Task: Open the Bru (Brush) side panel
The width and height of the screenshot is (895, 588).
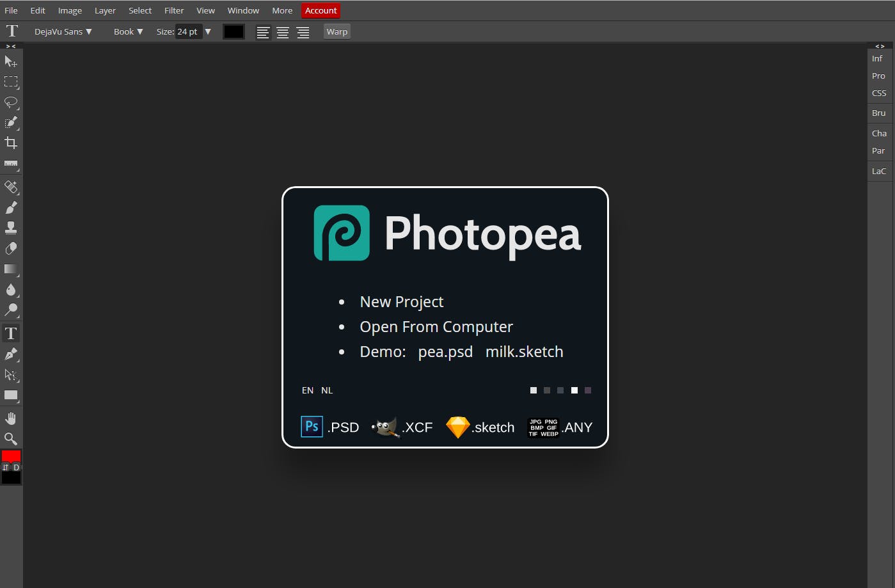Action: (x=880, y=113)
